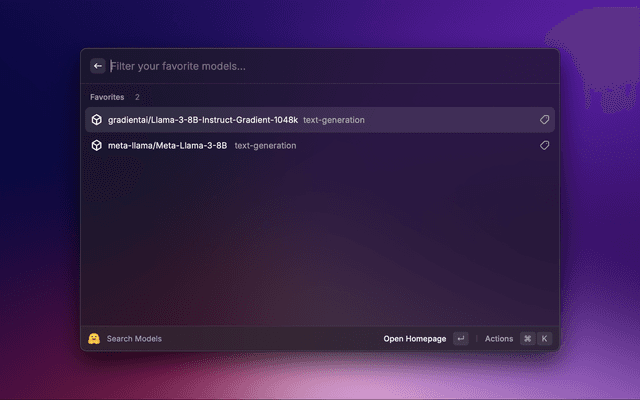Click the cube icon for meta-llama/Meta-Llama-3-8B
The height and width of the screenshot is (400, 640).
[x=96, y=145]
